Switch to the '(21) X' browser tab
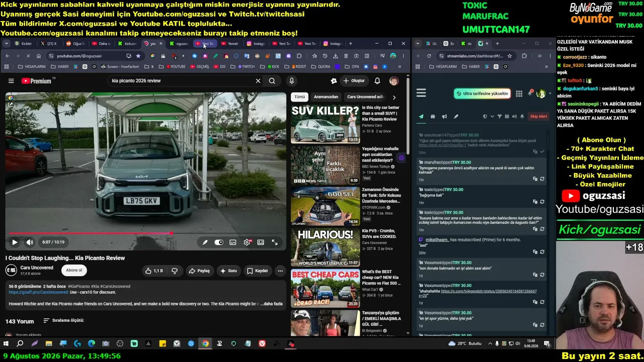The image size is (644, 362). (x=49, y=44)
